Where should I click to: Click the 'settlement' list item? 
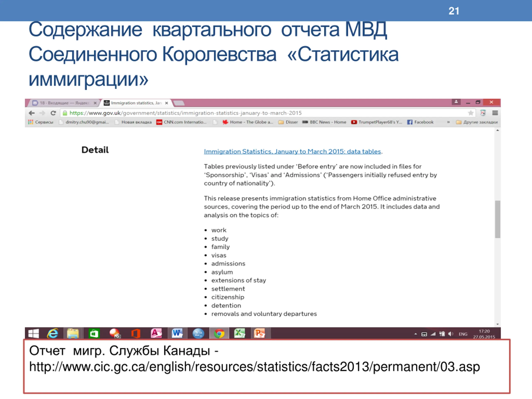coord(228,289)
